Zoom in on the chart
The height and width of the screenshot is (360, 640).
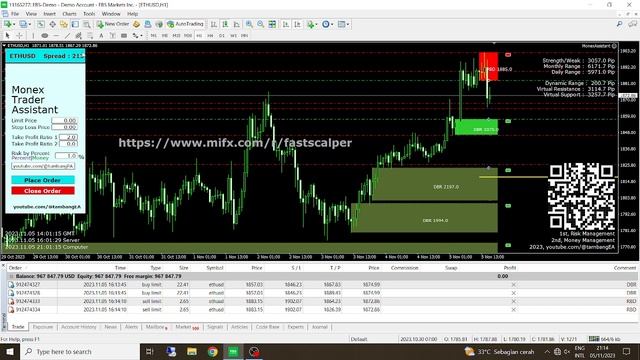click(x=249, y=24)
